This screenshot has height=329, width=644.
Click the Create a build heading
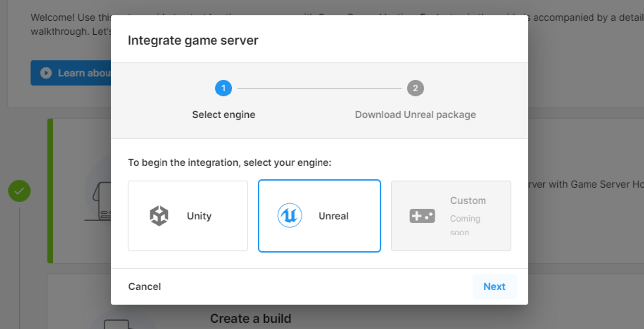pos(251,318)
